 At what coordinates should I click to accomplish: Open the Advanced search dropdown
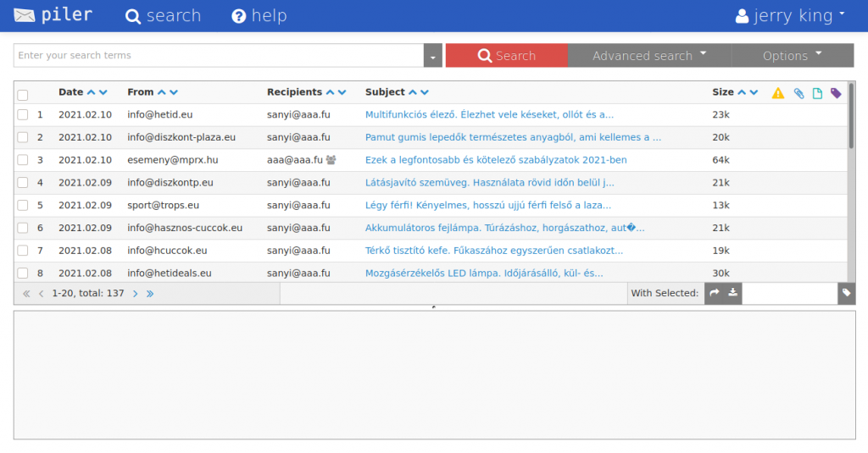tap(648, 56)
